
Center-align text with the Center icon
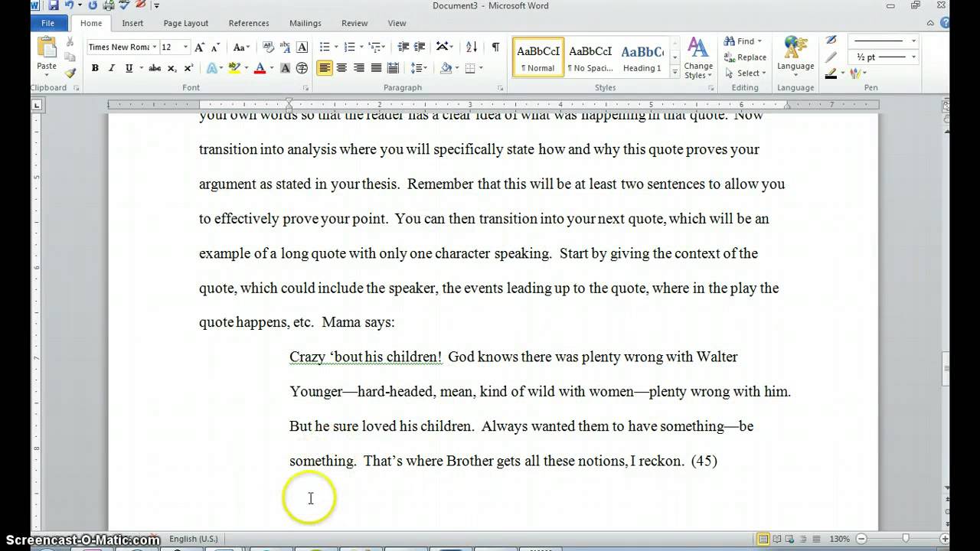pyautogui.click(x=342, y=68)
